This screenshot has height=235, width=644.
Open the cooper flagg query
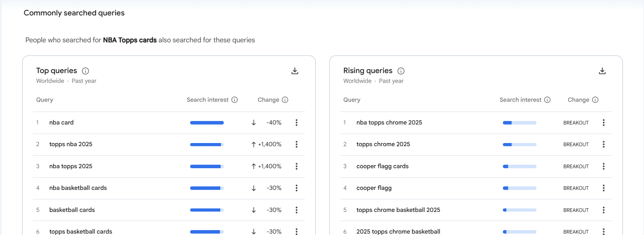[x=374, y=188]
